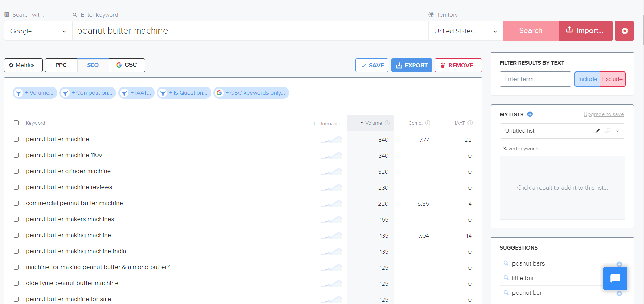The image size is (644, 304).
Task: Select Exclude filter mode
Action: (612, 79)
